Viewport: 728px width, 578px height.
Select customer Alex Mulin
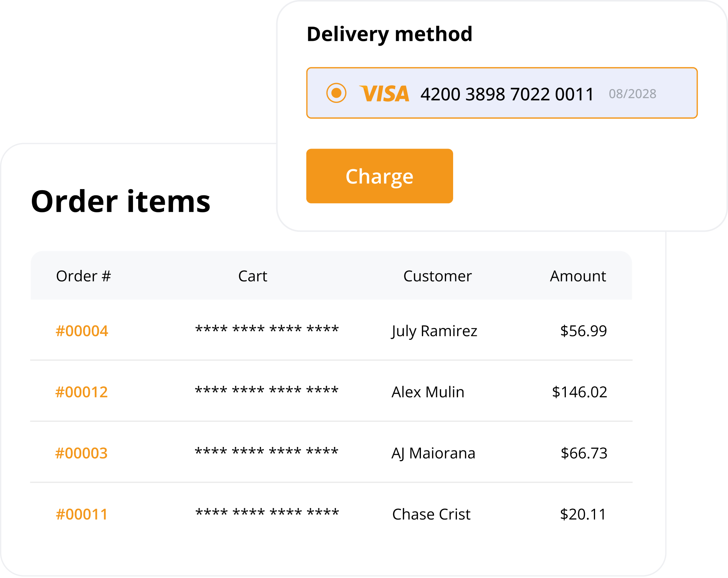tap(428, 392)
